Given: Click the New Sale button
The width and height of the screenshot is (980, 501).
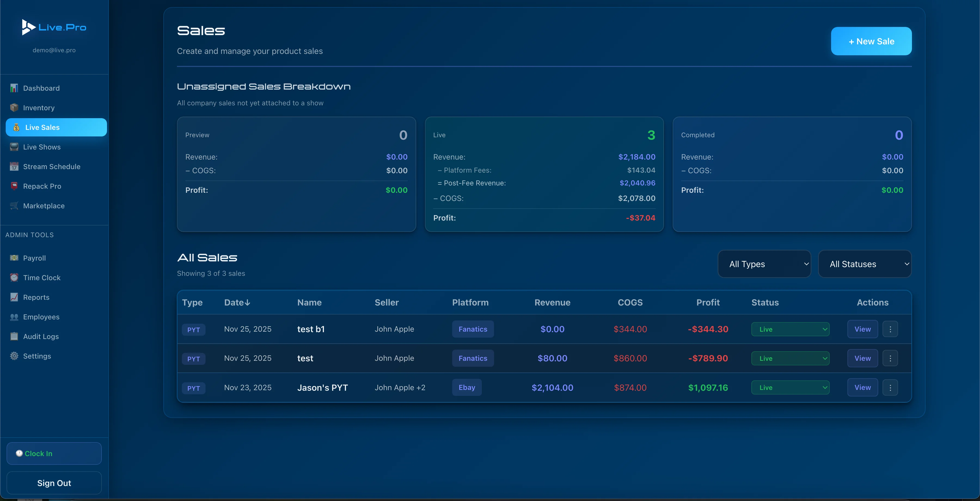Looking at the screenshot, I should pyautogui.click(x=871, y=41).
